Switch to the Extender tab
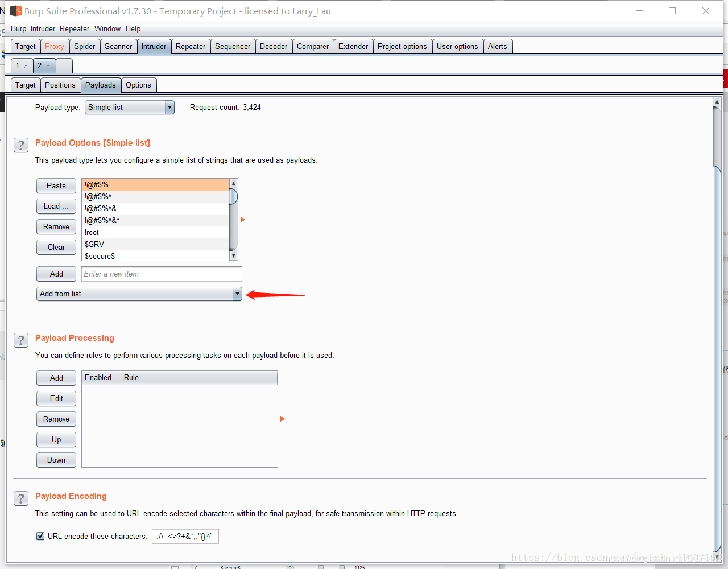Screen dimensions: 728x569 (x=353, y=46)
